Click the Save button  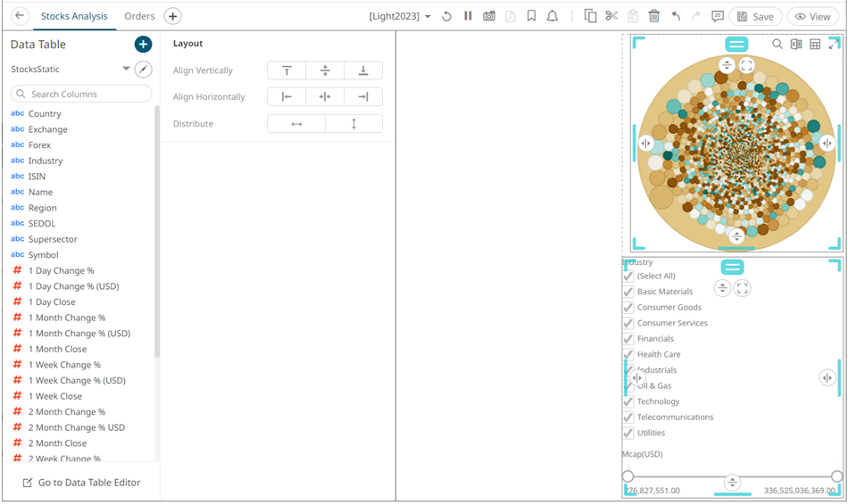coord(755,16)
